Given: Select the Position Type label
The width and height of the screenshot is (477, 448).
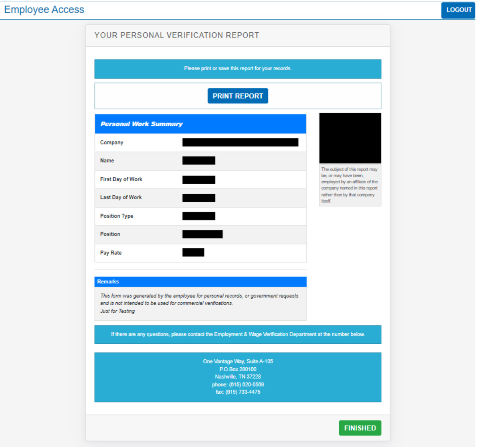Looking at the screenshot, I should [117, 216].
